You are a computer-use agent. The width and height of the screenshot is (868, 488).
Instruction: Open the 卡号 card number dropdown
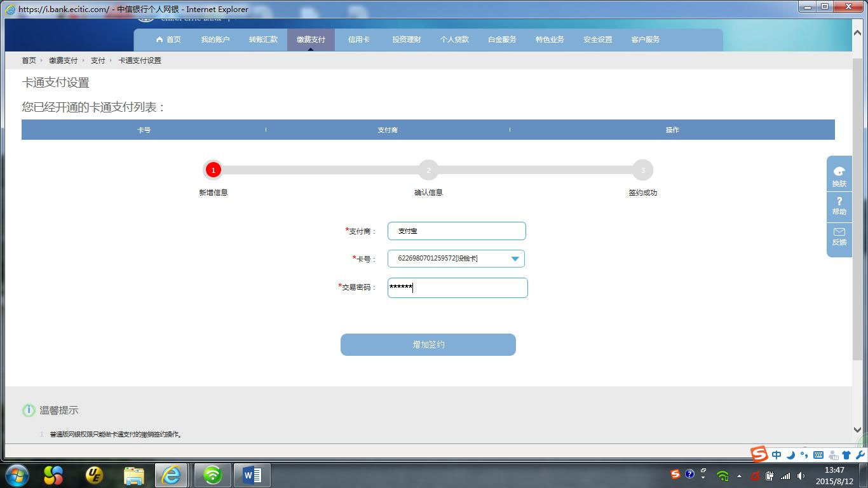(x=456, y=259)
